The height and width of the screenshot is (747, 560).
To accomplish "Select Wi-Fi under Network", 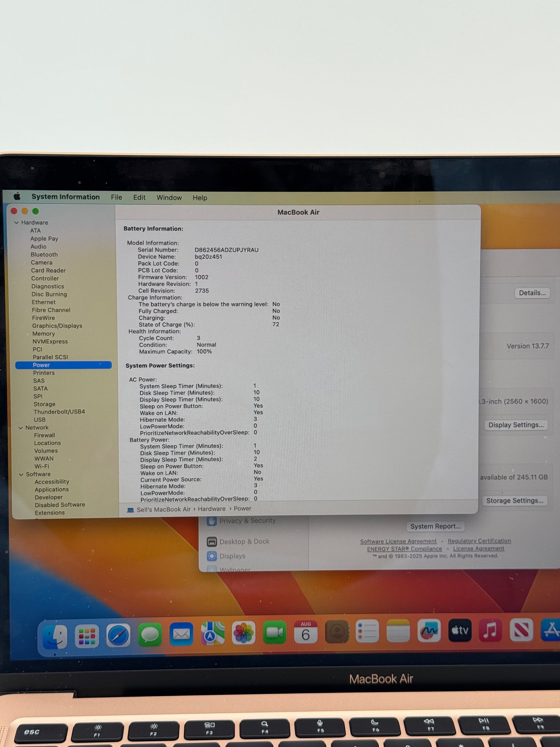I will 42,466.
